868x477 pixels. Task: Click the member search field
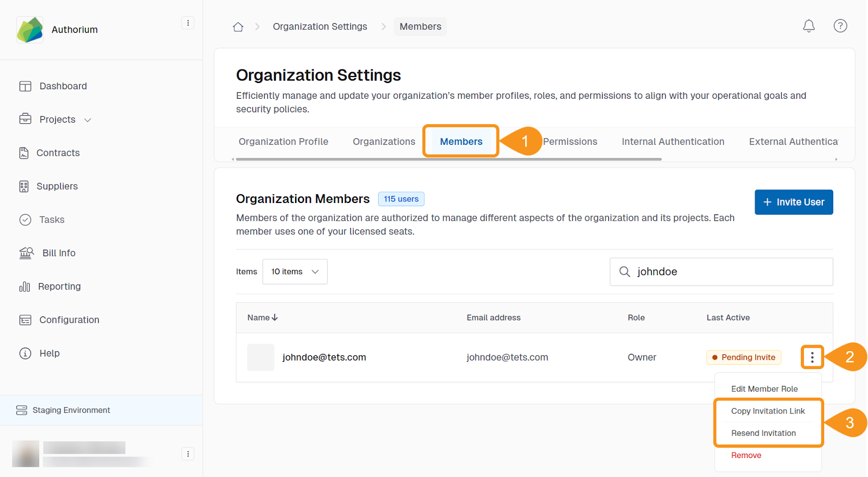point(727,271)
